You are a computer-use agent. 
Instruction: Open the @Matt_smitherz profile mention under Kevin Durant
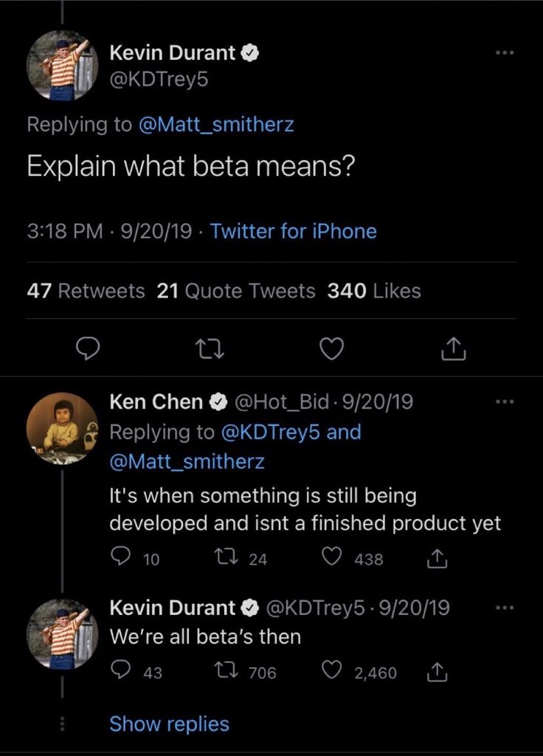[x=215, y=124]
